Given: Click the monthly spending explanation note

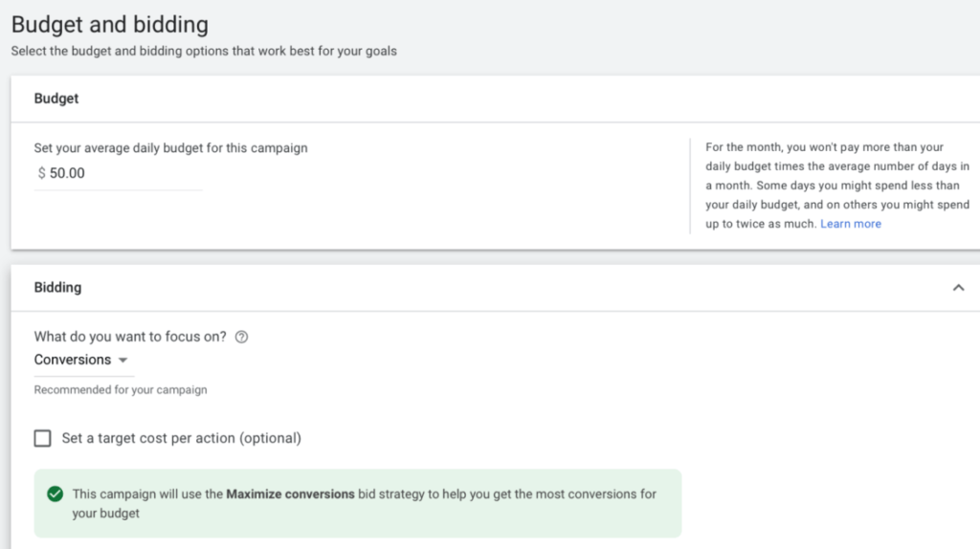Looking at the screenshot, I should point(836,186).
